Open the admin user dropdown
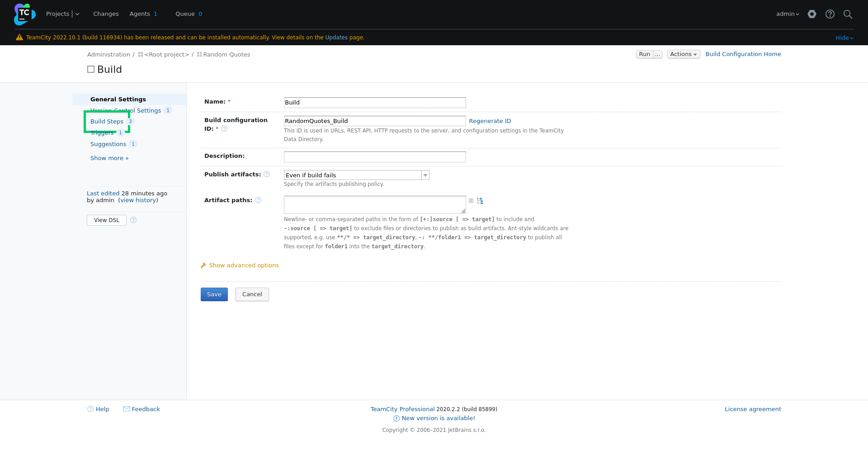 click(788, 14)
